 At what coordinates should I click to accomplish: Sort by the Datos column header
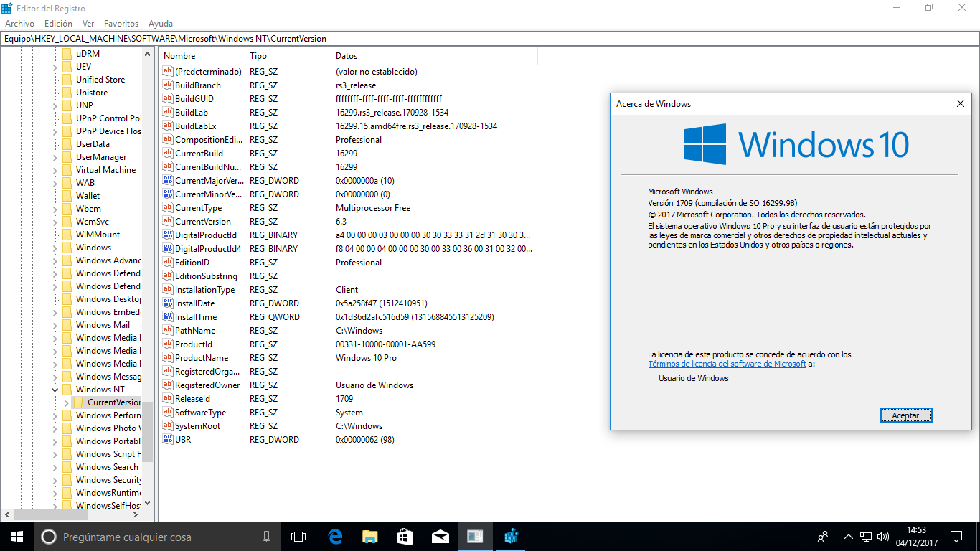[x=434, y=56]
